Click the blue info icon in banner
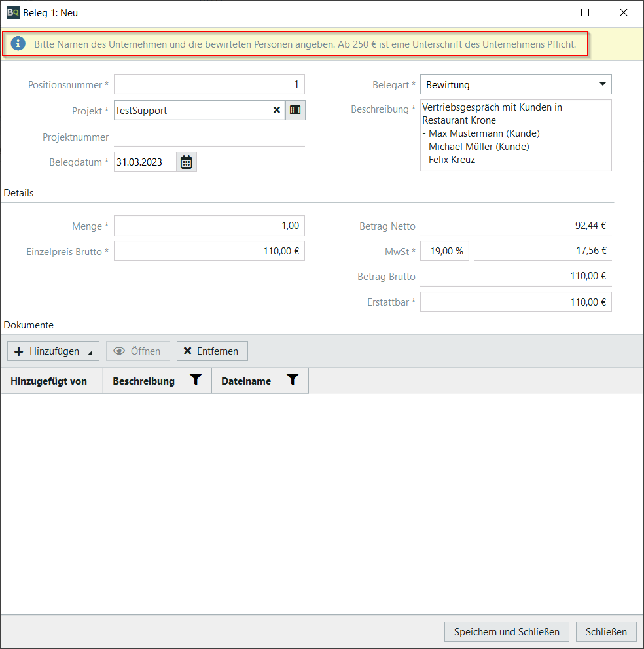This screenshot has height=649, width=644. tap(19, 44)
